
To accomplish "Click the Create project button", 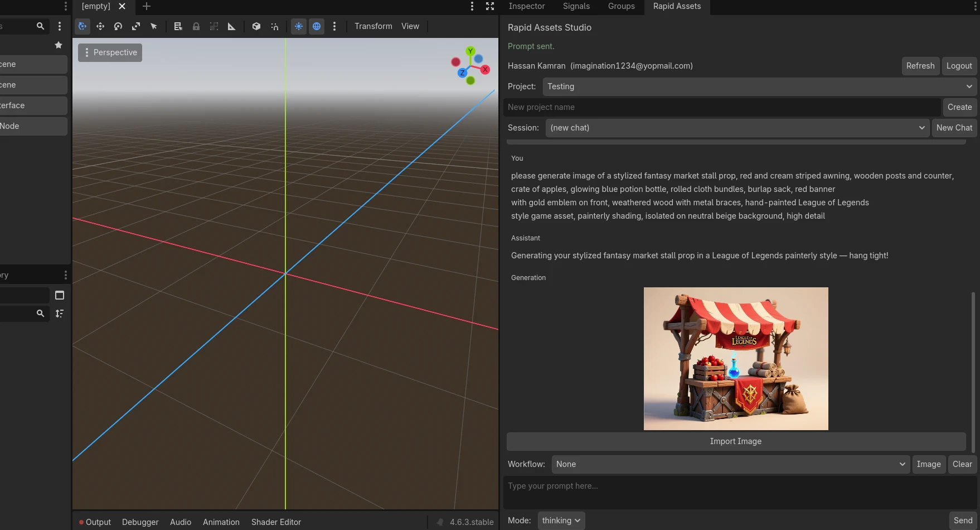I will pos(959,107).
